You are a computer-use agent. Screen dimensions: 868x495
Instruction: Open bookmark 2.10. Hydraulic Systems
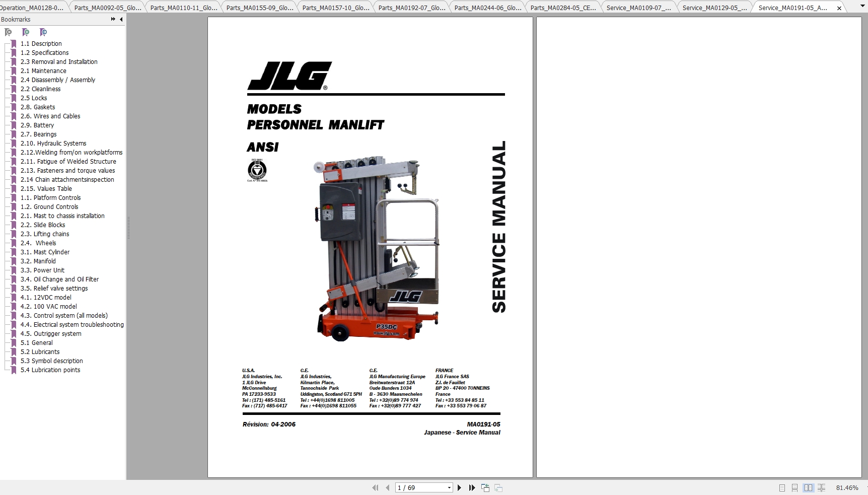click(x=53, y=144)
